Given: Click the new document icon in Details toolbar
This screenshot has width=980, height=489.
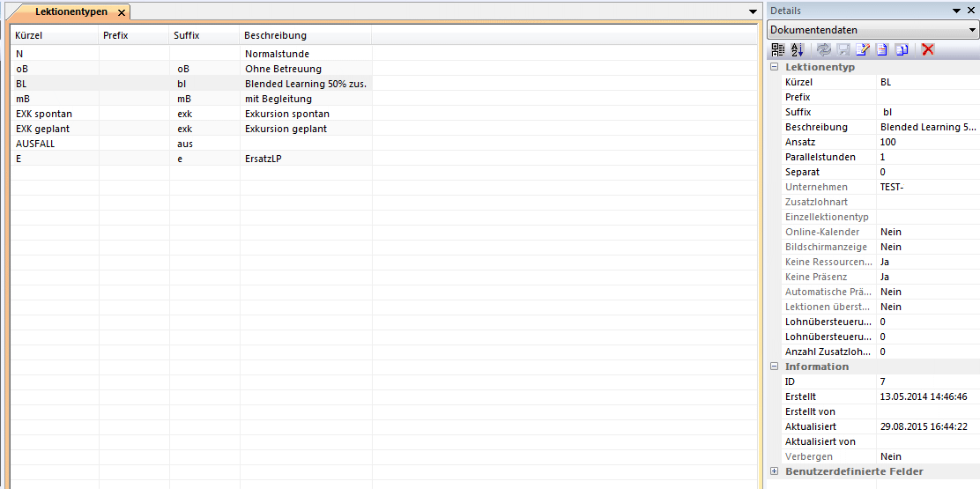Looking at the screenshot, I should [x=881, y=49].
